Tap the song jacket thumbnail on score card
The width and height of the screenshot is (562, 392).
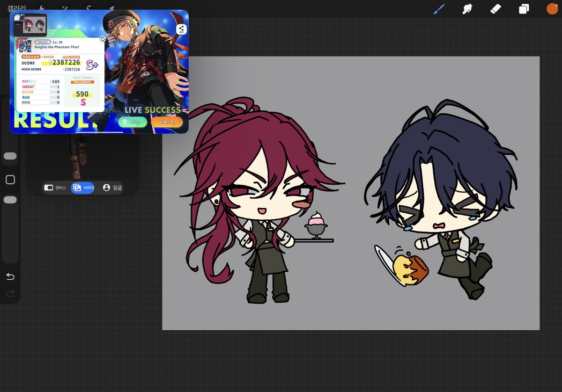coord(25,46)
